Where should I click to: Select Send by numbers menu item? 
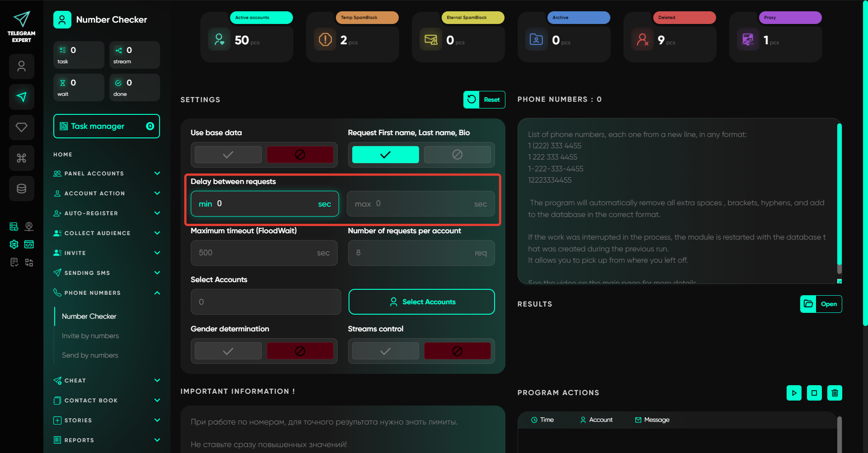coord(90,355)
